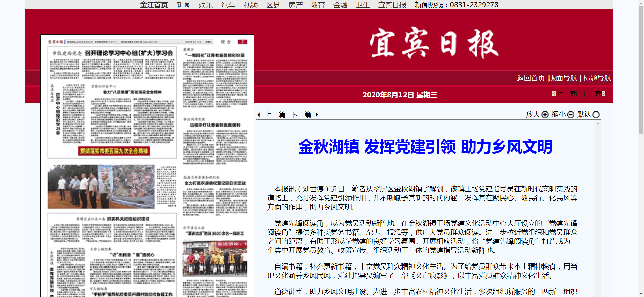Click the zoom-out minus icon beside 缩小

[x=571, y=115]
